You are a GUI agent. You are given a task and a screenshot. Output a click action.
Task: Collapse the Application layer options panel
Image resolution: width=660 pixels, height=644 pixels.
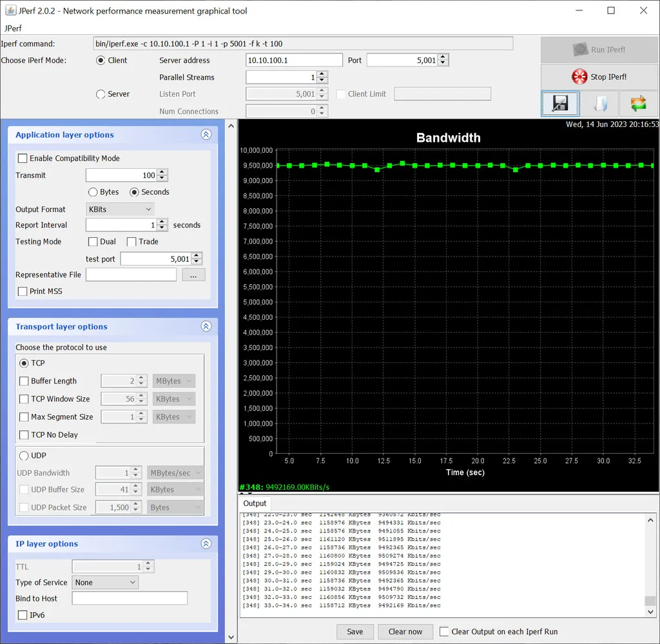[x=206, y=135]
